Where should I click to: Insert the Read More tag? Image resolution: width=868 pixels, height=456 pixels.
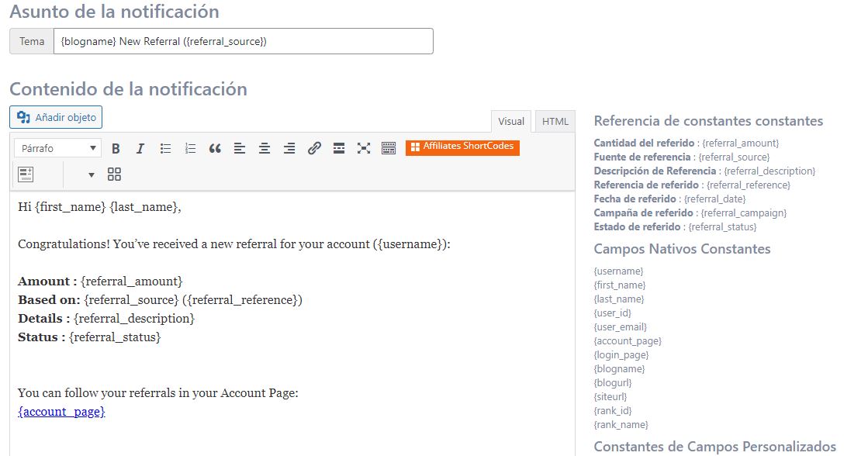pos(339,148)
